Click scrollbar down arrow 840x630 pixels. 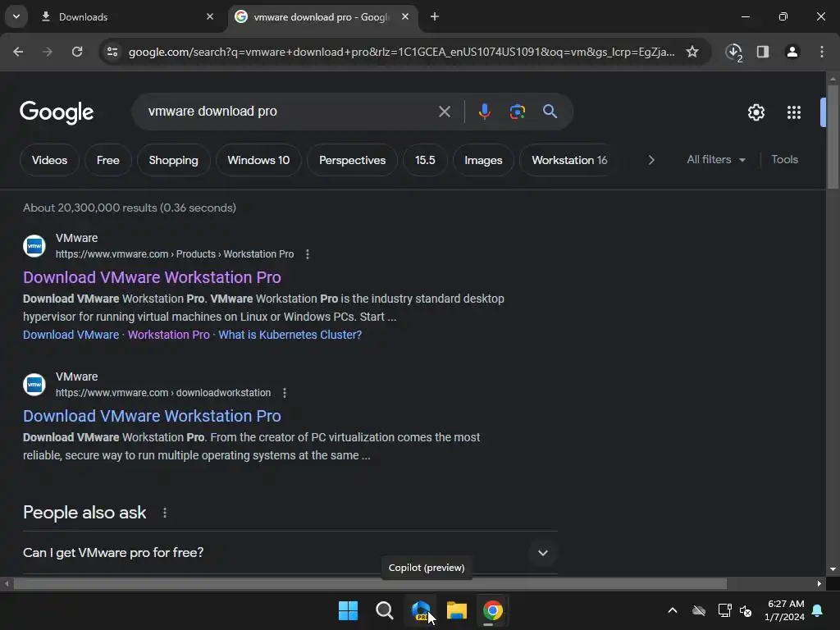tap(833, 569)
